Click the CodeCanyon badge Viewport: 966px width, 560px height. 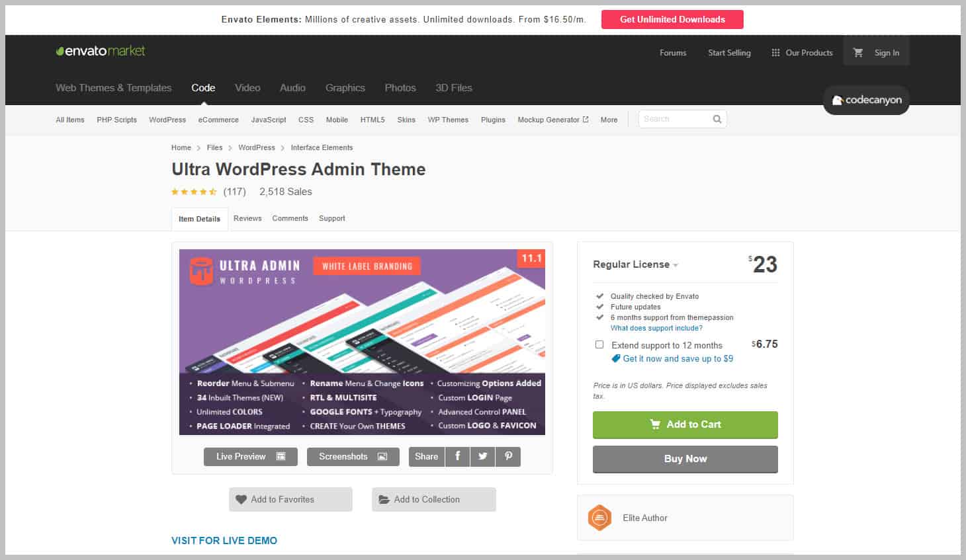(866, 100)
